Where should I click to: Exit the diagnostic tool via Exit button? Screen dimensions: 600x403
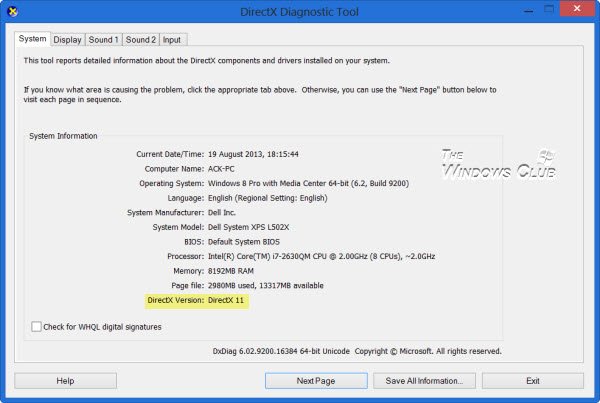(532, 381)
